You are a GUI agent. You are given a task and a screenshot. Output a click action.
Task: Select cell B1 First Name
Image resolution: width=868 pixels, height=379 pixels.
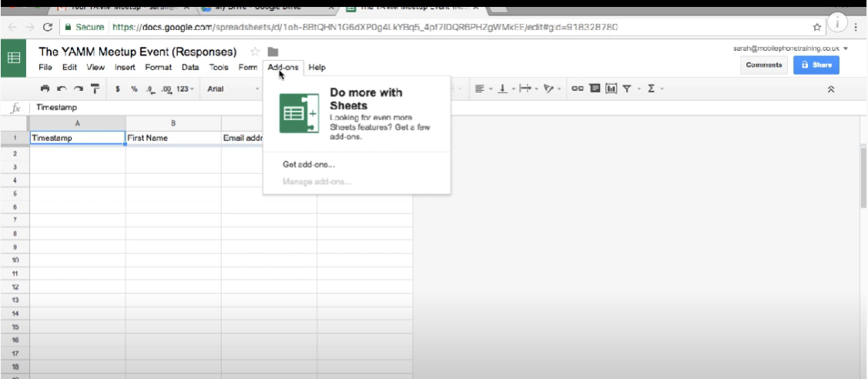click(x=173, y=138)
